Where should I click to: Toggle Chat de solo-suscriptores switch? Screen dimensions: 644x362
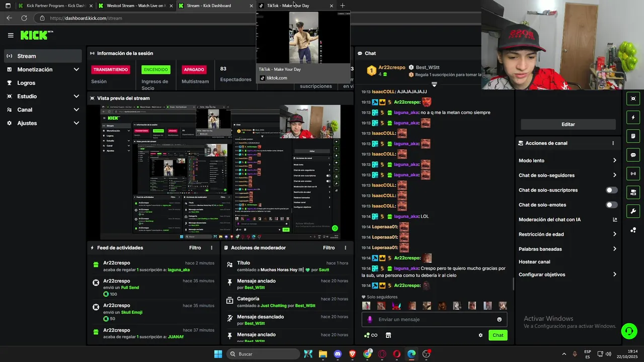click(x=612, y=190)
